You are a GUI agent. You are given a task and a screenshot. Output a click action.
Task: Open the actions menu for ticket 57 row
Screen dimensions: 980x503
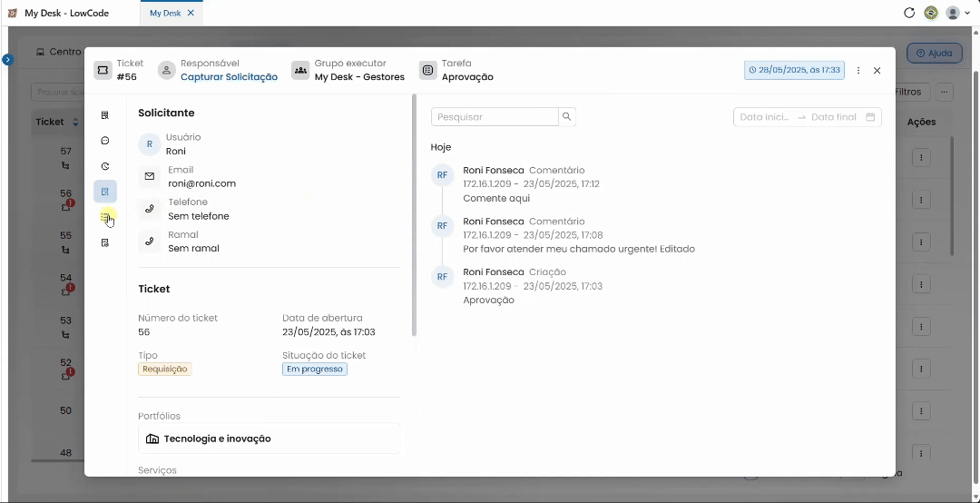tap(921, 158)
